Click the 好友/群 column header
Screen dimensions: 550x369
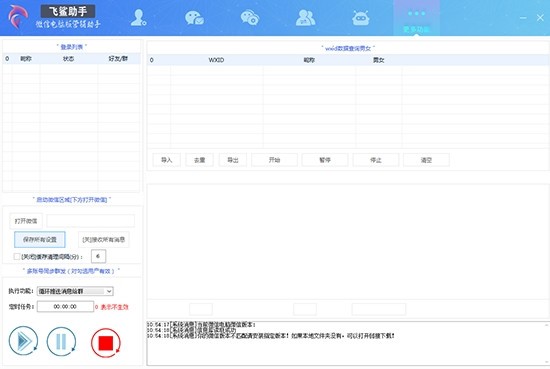click(118, 59)
